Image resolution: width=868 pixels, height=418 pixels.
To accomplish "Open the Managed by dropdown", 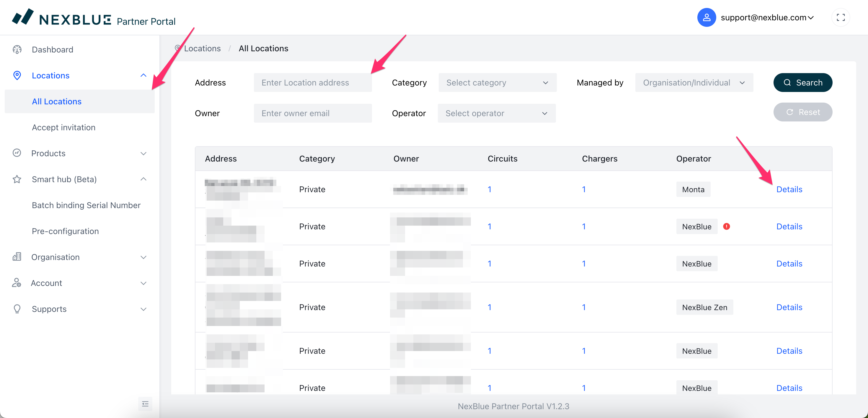I will [694, 83].
